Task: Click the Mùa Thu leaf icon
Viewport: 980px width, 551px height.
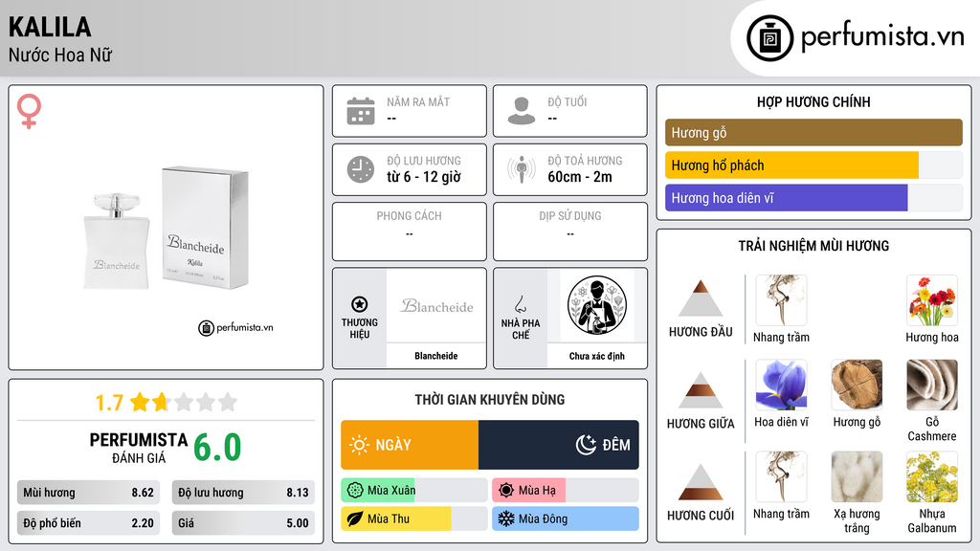Action: point(355,518)
